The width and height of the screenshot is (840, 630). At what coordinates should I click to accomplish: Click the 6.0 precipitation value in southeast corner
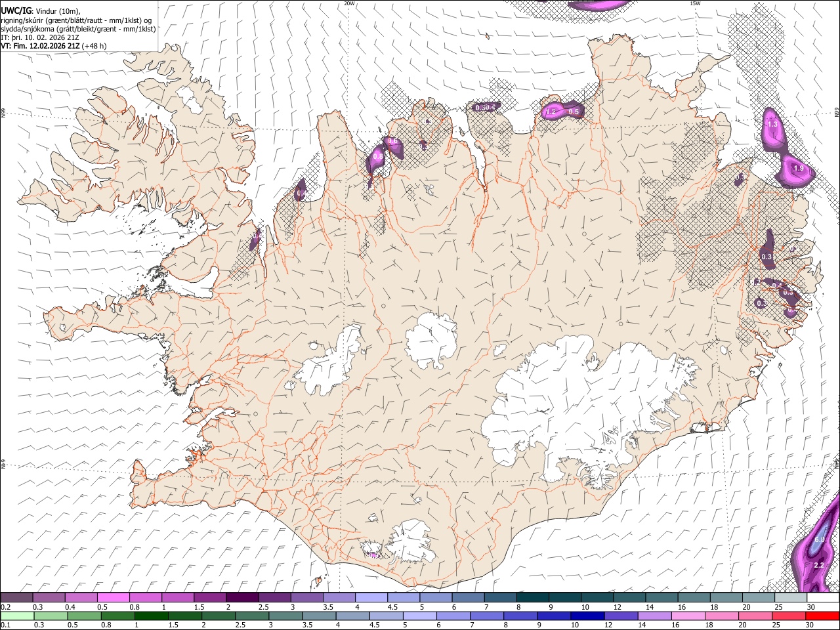[x=820, y=539]
